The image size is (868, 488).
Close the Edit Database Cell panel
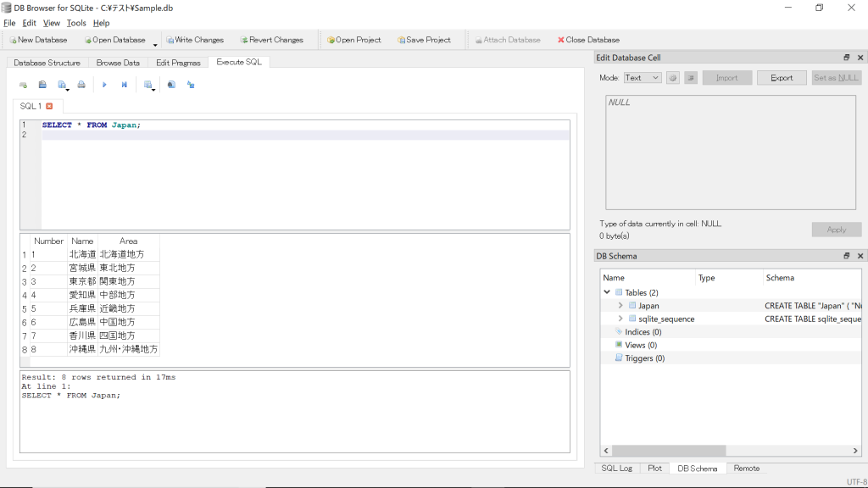tap(860, 58)
